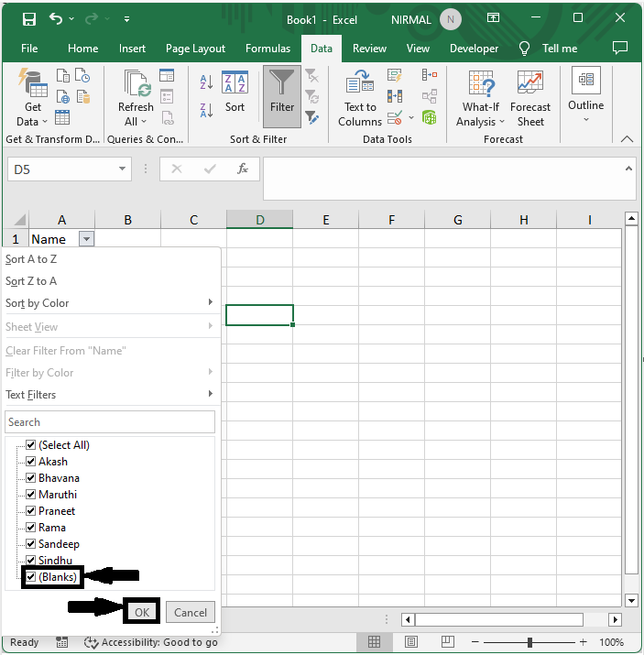Open the File tab
This screenshot has height=655, width=644.
click(x=29, y=49)
